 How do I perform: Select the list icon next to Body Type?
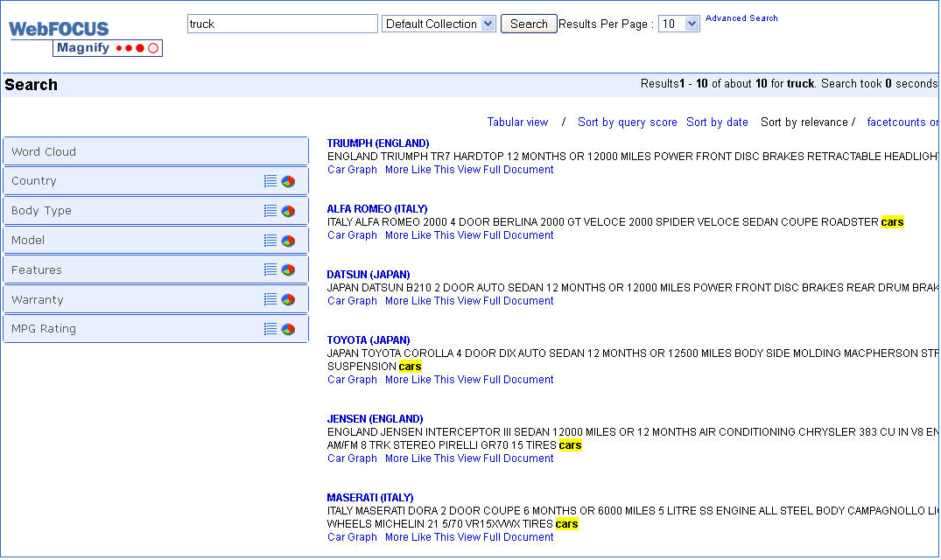(270, 211)
